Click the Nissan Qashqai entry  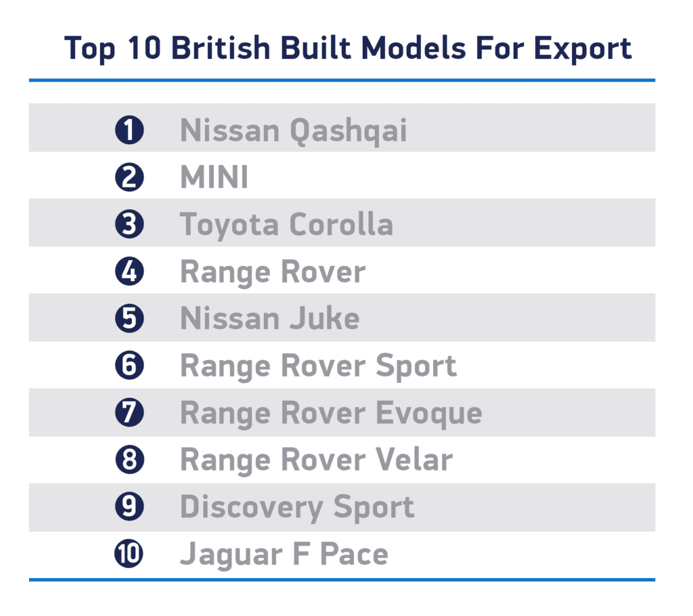(294, 131)
